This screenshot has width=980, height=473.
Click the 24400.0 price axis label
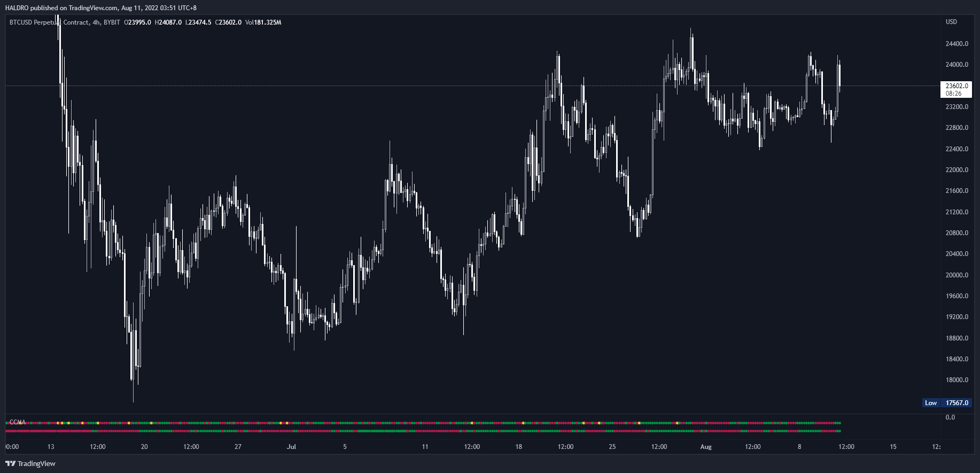(956, 44)
